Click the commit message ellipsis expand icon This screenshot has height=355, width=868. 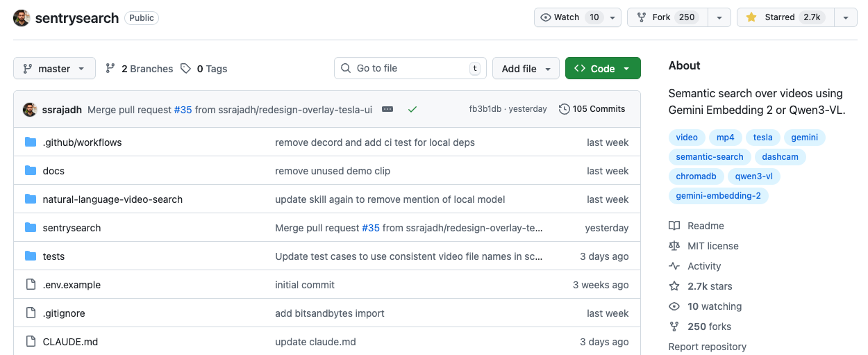click(387, 109)
